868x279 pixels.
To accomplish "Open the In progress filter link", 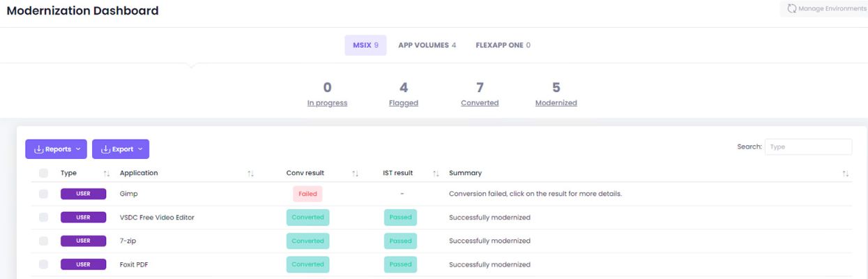I will click(x=327, y=103).
